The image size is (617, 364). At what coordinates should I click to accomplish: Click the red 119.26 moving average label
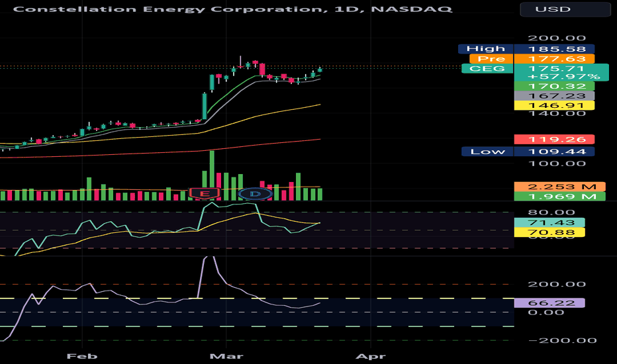pyautogui.click(x=554, y=139)
